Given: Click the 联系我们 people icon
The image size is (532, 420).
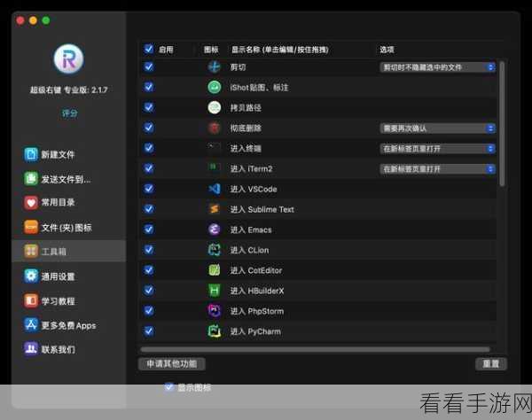Looking at the screenshot, I should [31, 349].
